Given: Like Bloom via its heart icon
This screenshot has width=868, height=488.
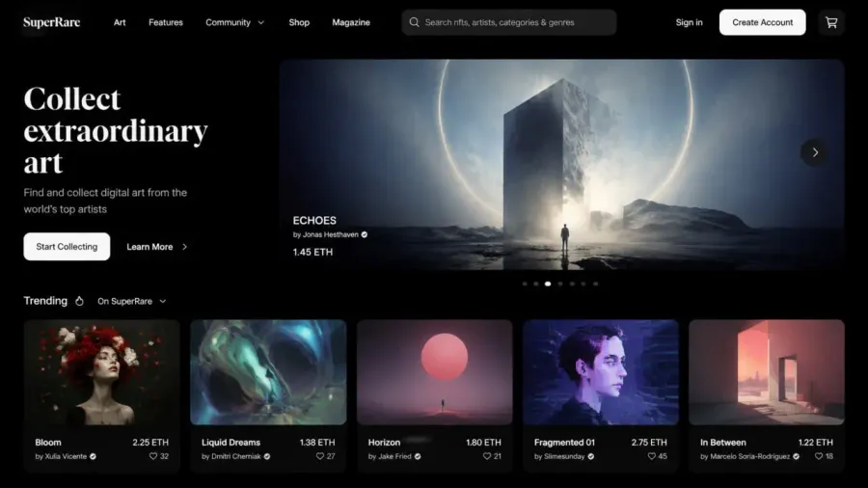Looking at the screenshot, I should (152, 456).
